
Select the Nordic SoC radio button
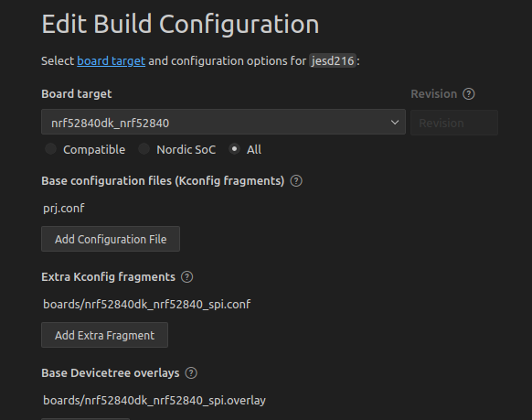[x=144, y=149]
